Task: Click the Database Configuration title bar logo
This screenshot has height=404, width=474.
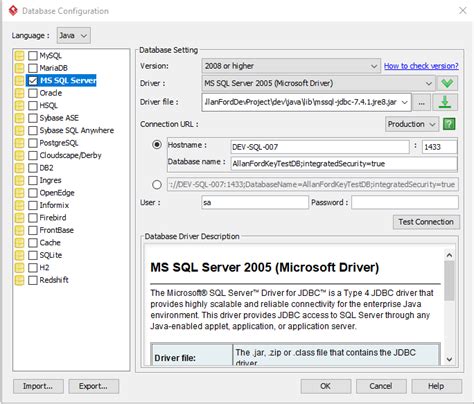Action: click(x=13, y=11)
